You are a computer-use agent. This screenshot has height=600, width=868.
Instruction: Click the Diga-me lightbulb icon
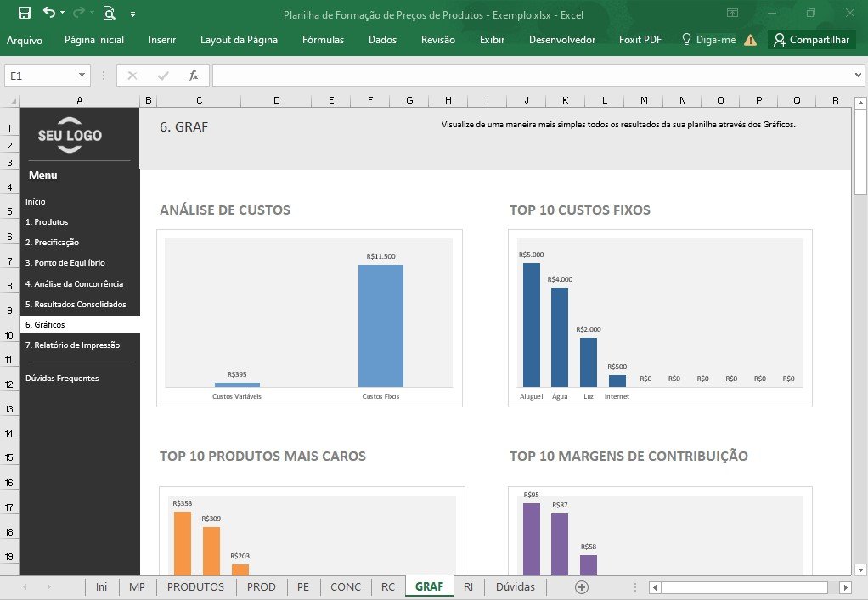686,39
